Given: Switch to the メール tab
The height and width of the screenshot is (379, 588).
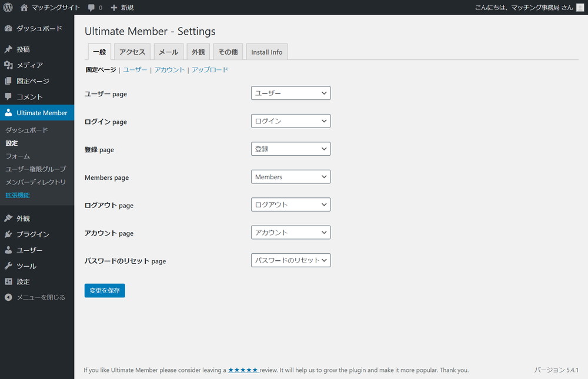Looking at the screenshot, I should coord(168,52).
